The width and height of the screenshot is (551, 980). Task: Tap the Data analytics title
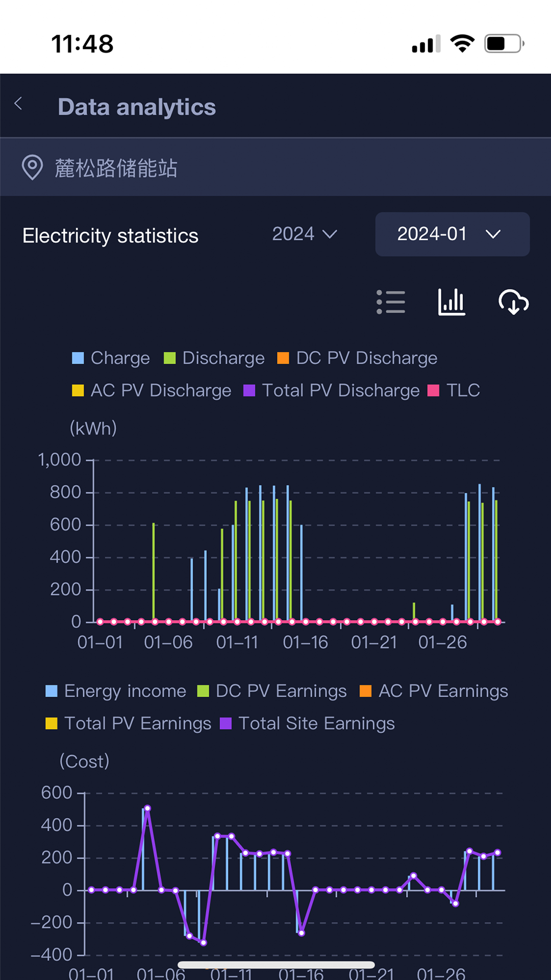click(x=137, y=107)
